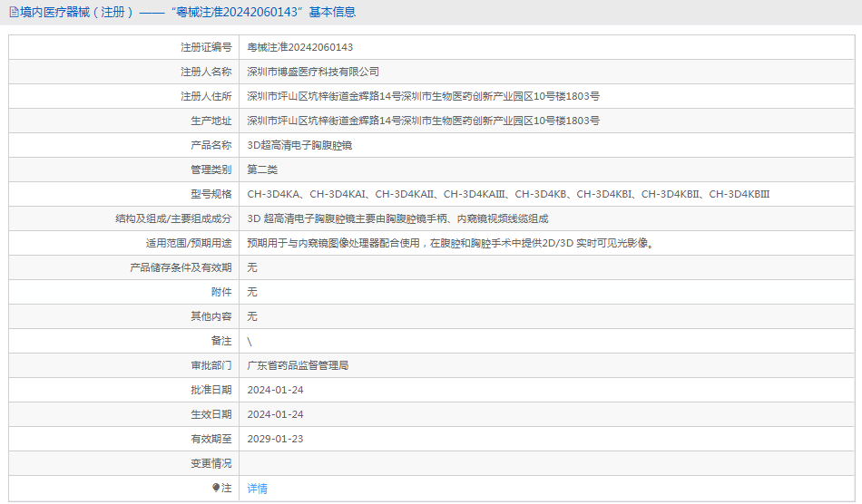
Task: Open the 详情 link
Action: point(258,488)
